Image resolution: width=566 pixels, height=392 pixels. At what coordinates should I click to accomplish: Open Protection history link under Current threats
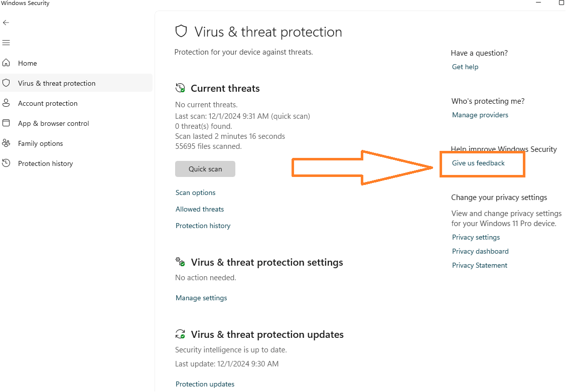click(x=203, y=226)
